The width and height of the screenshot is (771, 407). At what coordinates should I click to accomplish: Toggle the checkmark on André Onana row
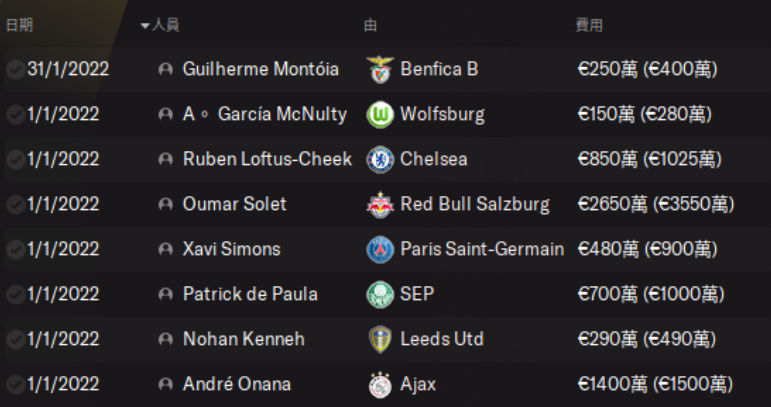tap(16, 384)
